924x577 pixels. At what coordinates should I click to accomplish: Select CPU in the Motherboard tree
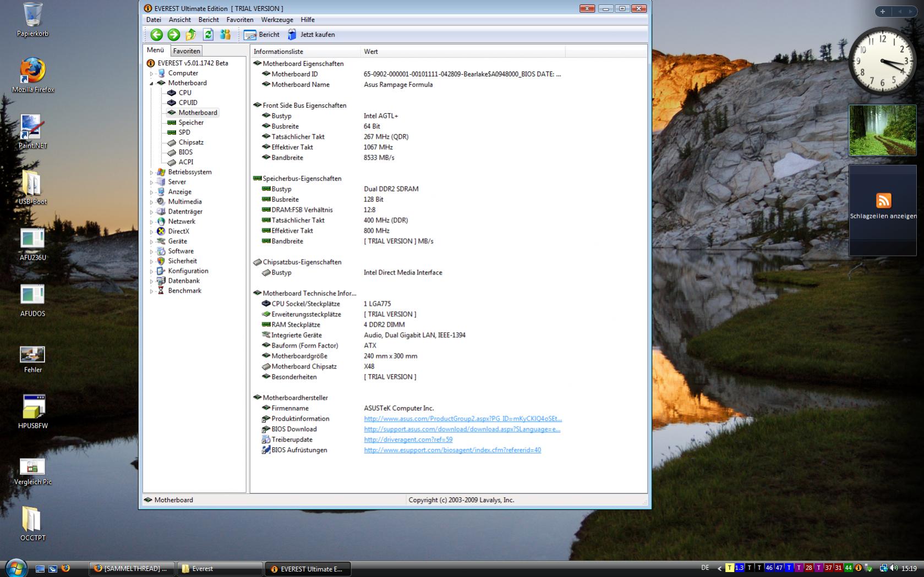pos(185,93)
